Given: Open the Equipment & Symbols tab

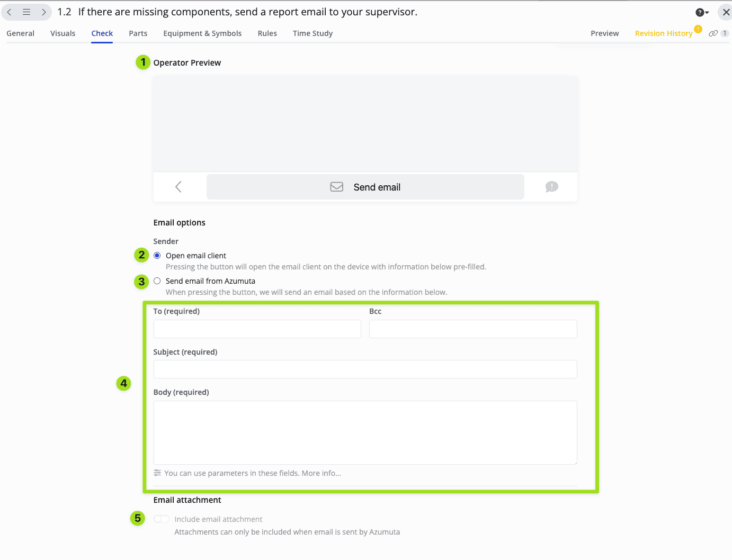Looking at the screenshot, I should 202,33.
